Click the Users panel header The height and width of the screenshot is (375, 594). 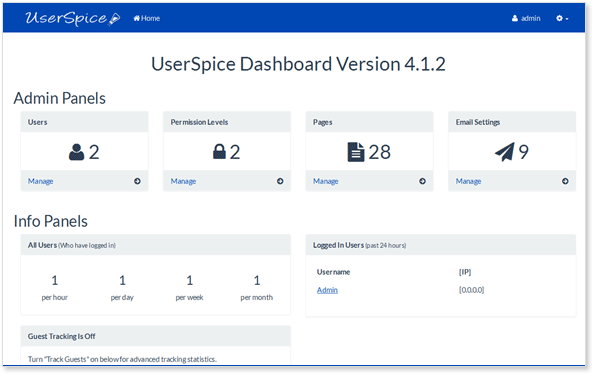[x=84, y=122]
